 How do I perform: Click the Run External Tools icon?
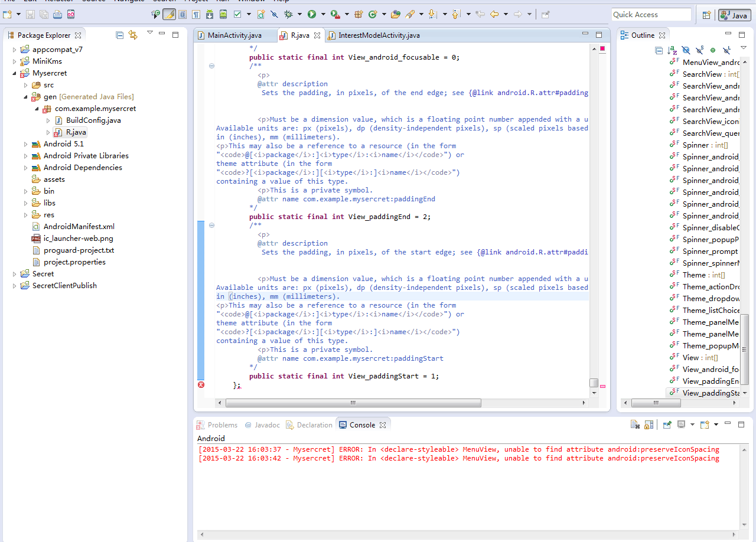[335, 14]
